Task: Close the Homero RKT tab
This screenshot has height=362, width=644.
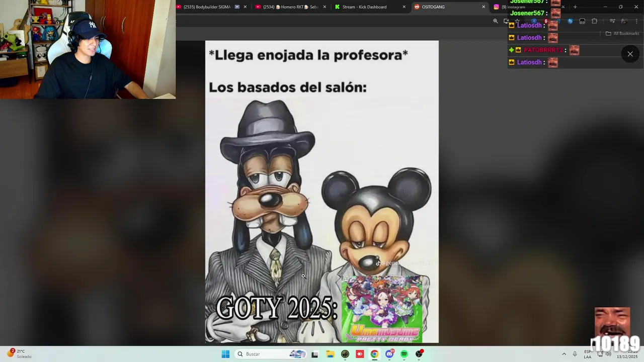Action: point(325,7)
